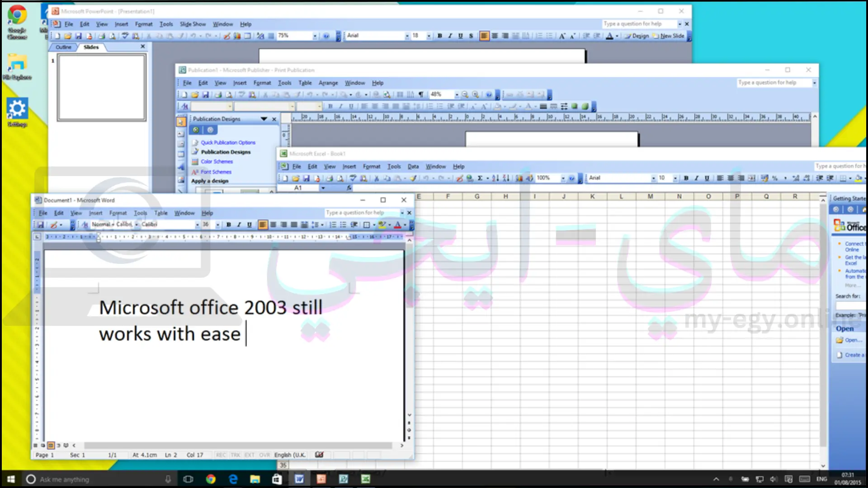Click Quick Publication Options in Publisher
This screenshot has width=868, height=488.
[x=228, y=142]
